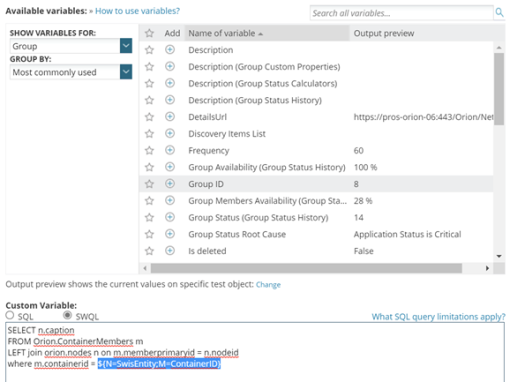Open What SQL query limitations apply link
This screenshot has width=510, height=382.
pyautogui.click(x=438, y=316)
